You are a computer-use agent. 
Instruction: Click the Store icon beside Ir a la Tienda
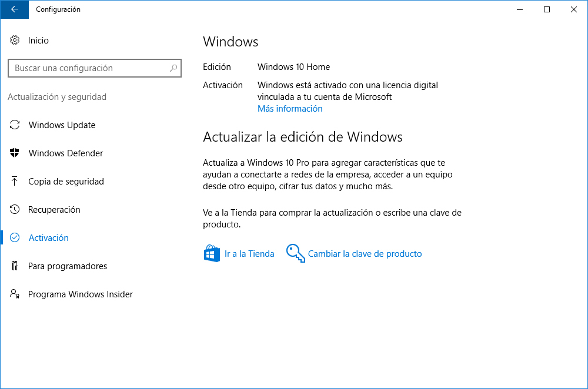[x=211, y=253]
